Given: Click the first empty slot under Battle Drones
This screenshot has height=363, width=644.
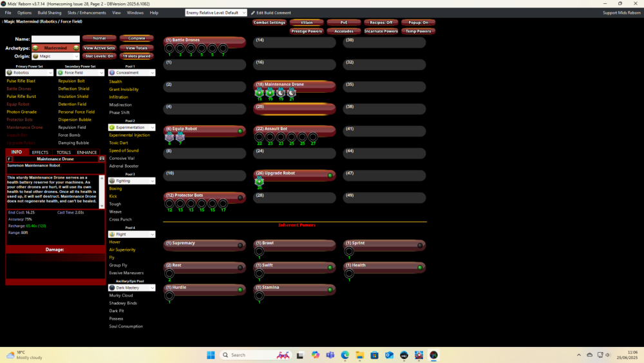Looking at the screenshot, I should click(x=169, y=48).
